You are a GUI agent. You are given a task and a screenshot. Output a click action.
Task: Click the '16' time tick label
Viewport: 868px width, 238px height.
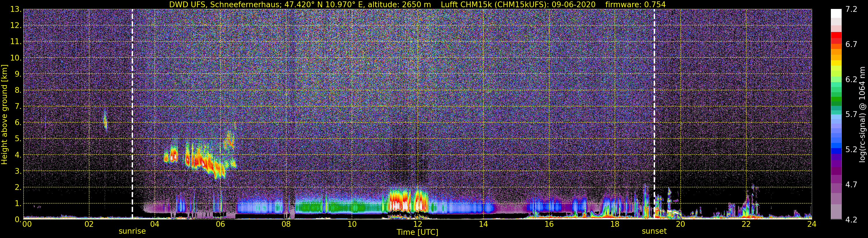(549, 224)
